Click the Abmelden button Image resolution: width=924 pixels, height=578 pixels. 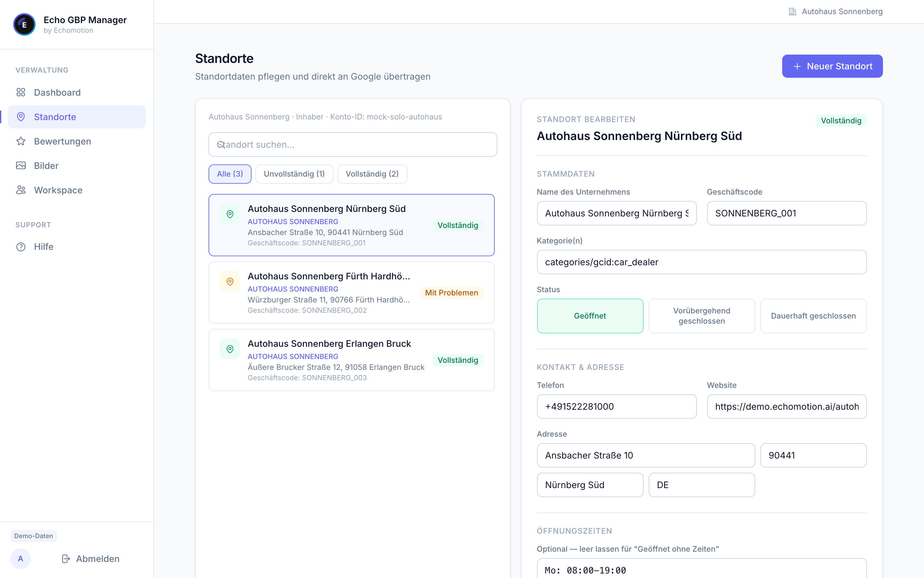[90, 558]
